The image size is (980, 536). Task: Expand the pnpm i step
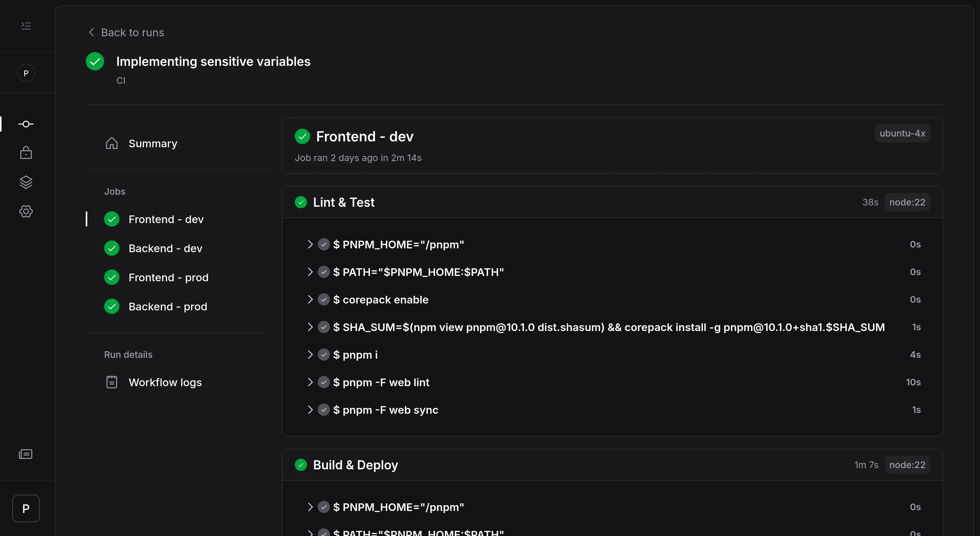click(x=310, y=355)
